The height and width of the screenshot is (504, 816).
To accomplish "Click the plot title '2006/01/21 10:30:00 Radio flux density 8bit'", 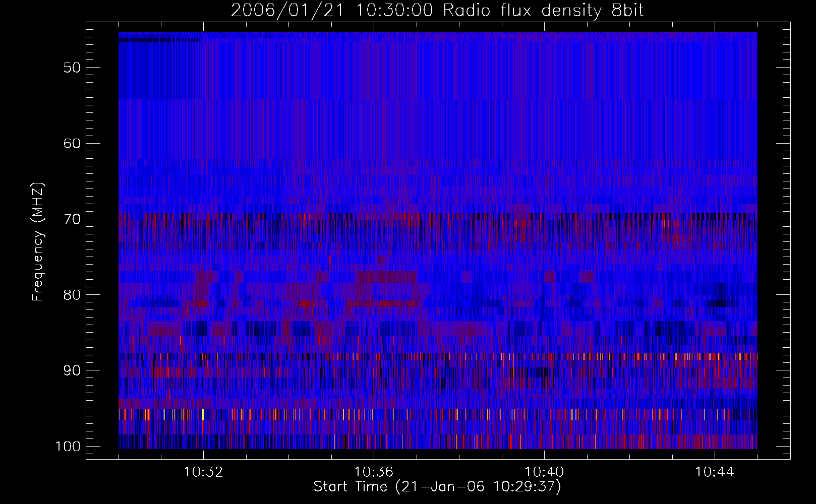I will [437, 11].
